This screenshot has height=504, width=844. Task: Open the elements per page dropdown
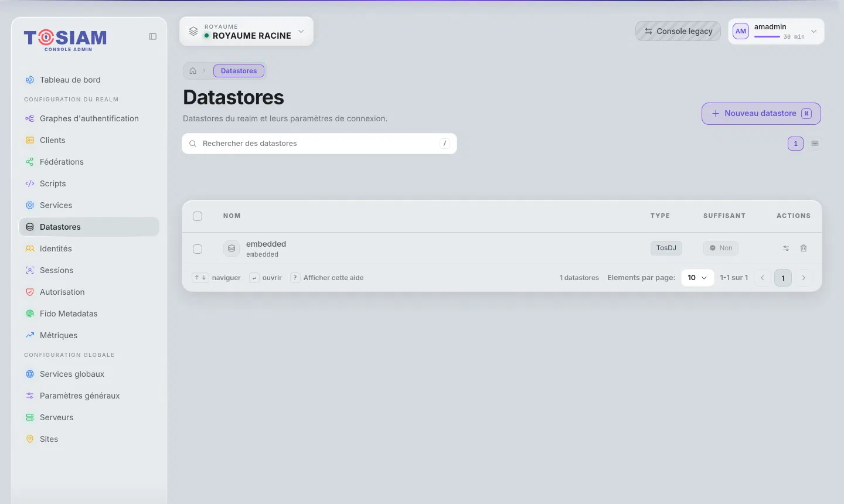point(697,278)
